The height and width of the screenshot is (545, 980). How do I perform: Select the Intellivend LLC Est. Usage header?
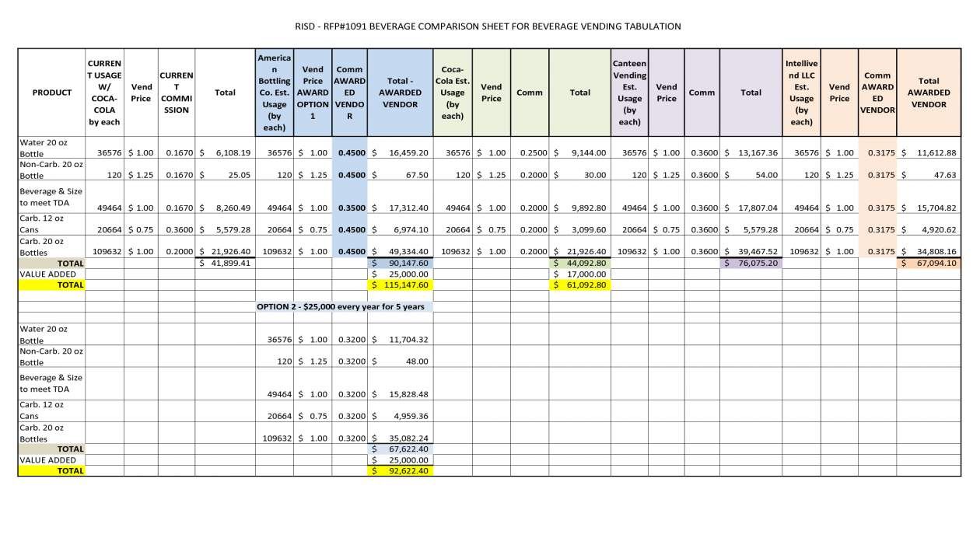coord(801,93)
